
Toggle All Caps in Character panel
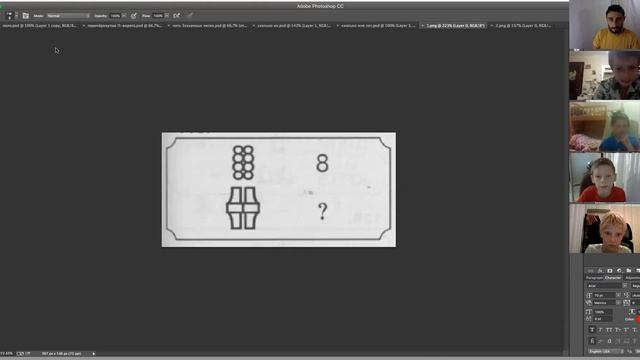(609, 330)
